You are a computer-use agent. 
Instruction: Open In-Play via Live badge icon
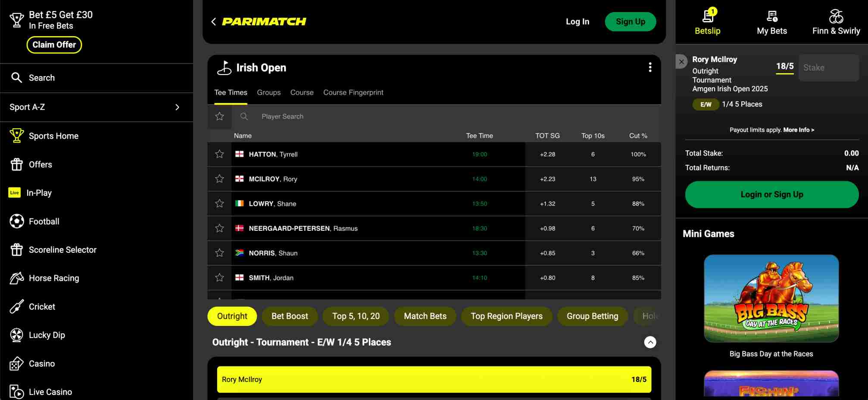click(x=14, y=192)
